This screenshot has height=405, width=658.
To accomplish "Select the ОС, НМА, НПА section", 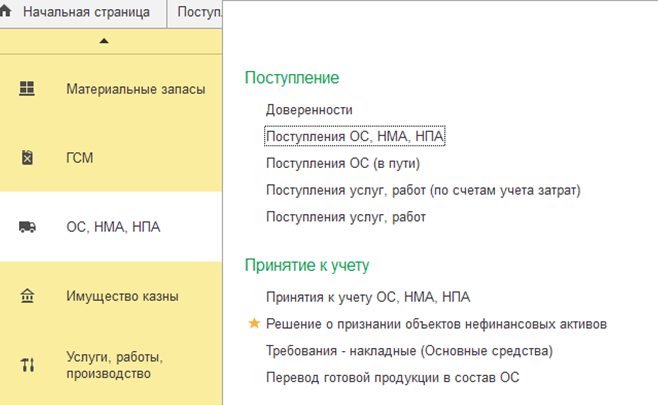I will (111, 227).
